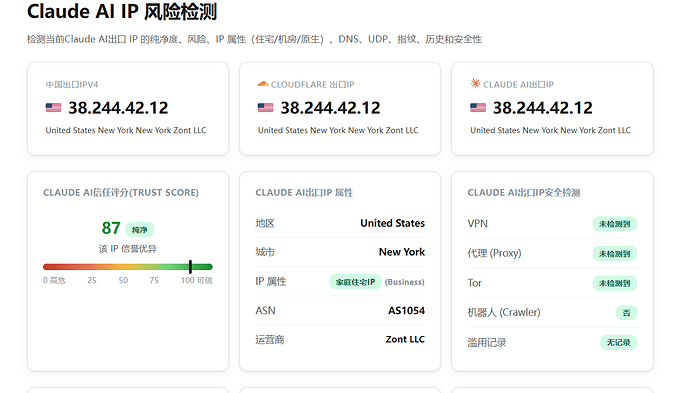Image resolution: width=690 pixels, height=393 pixels.
Task: Click the green 纯净 badge
Action: click(x=140, y=230)
